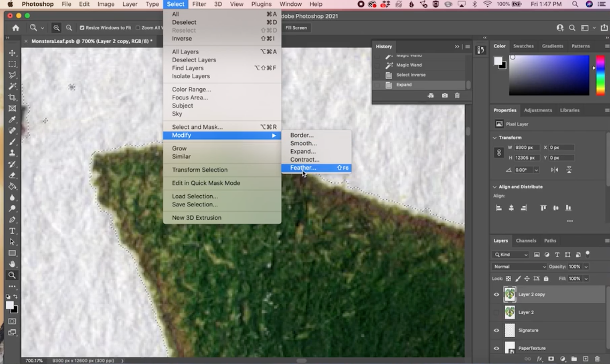This screenshot has width=610, height=364.
Task: Click Zoom In magnifier in options bar
Action: point(56,28)
